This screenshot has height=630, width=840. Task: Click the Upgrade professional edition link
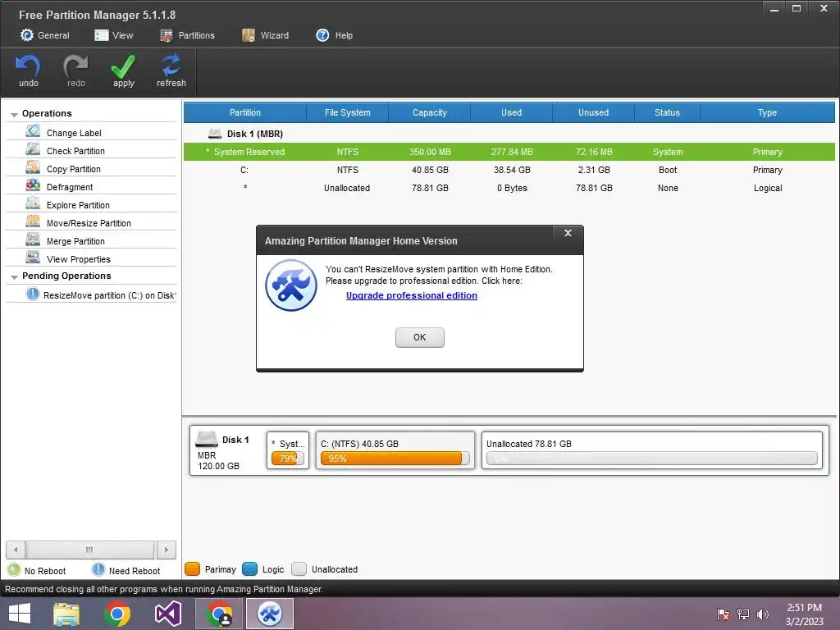click(412, 295)
